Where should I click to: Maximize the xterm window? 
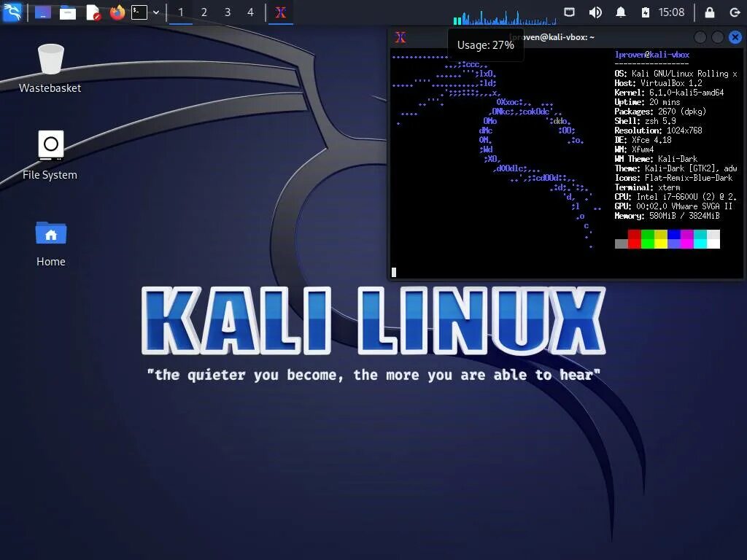(x=718, y=37)
